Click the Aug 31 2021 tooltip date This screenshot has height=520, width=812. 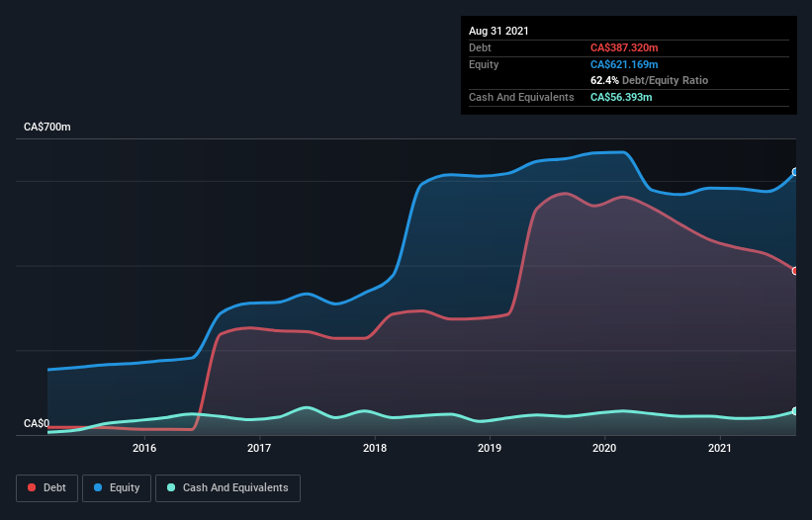498,31
